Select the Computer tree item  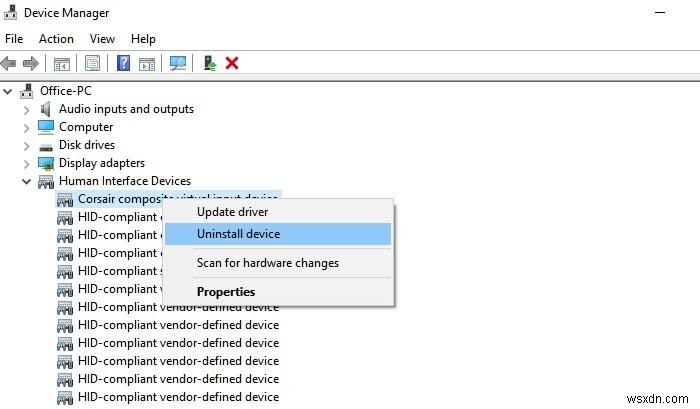tap(86, 127)
